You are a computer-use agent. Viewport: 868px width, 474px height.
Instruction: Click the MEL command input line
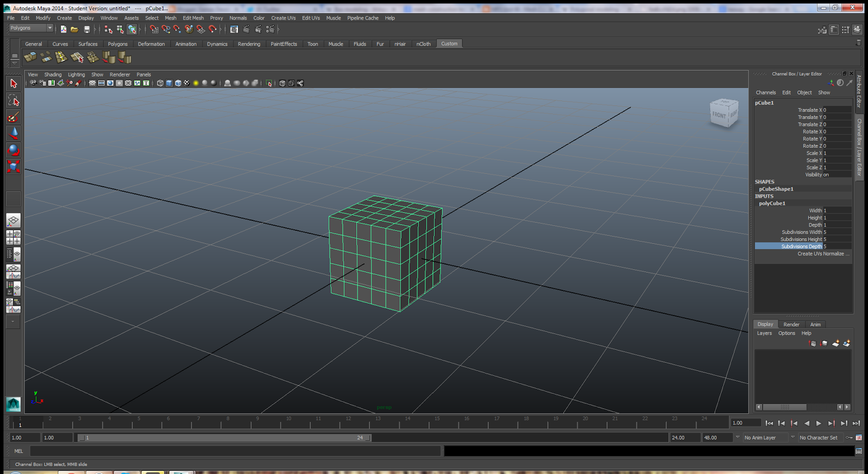click(x=236, y=451)
